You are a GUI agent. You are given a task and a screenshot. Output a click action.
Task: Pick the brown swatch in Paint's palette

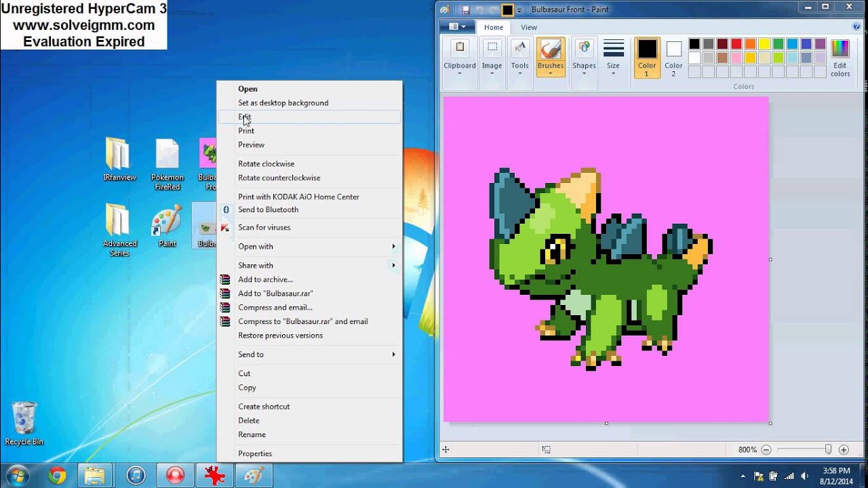722,58
